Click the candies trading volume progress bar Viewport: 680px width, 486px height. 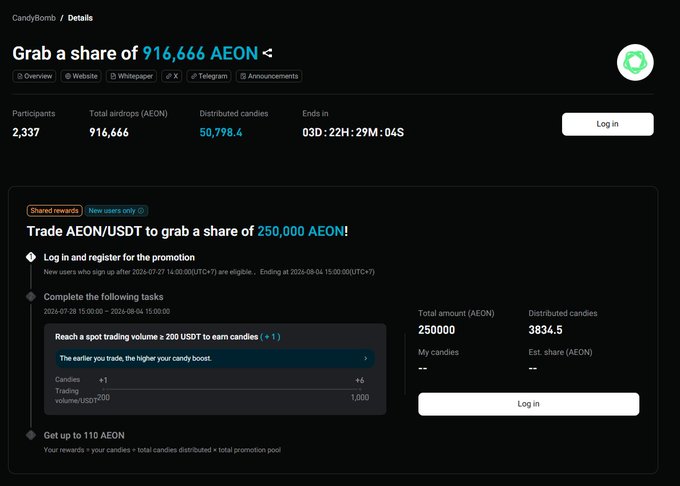pyautogui.click(x=232, y=389)
